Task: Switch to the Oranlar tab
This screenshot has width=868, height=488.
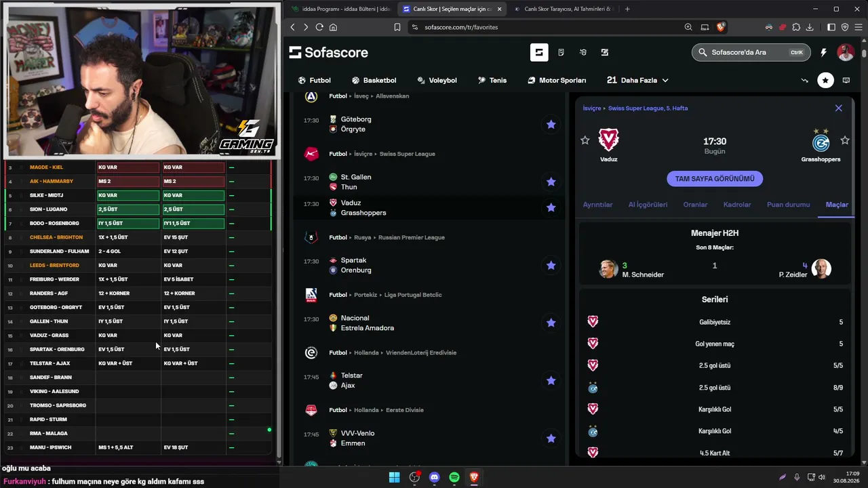Action: point(695,205)
